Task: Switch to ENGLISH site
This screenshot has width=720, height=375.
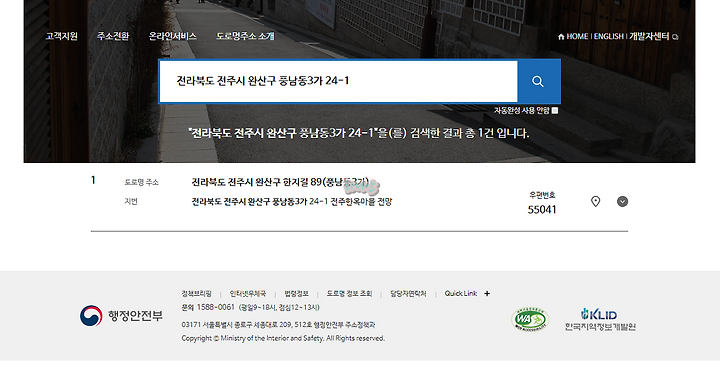Action: pyautogui.click(x=609, y=36)
